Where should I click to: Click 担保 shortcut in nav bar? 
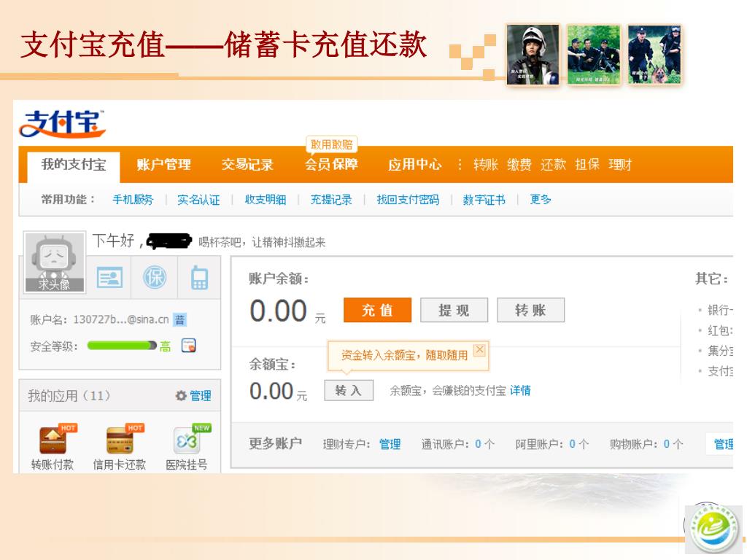click(x=587, y=165)
